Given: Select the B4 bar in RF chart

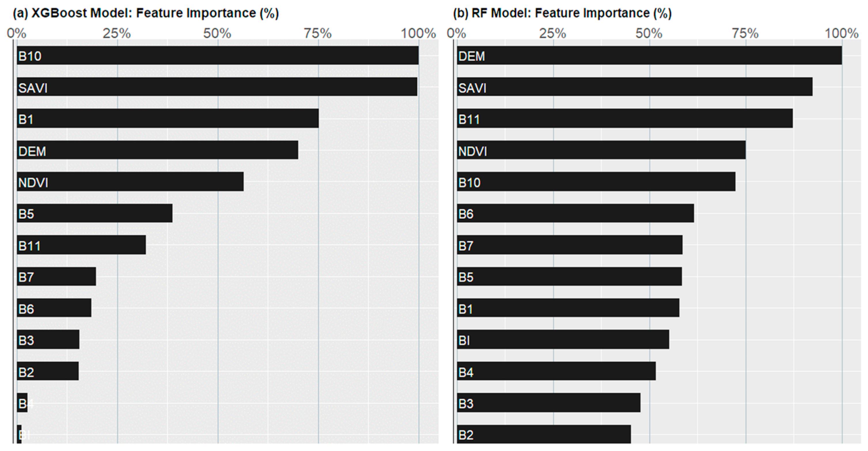Looking at the screenshot, I should tap(556, 371).
